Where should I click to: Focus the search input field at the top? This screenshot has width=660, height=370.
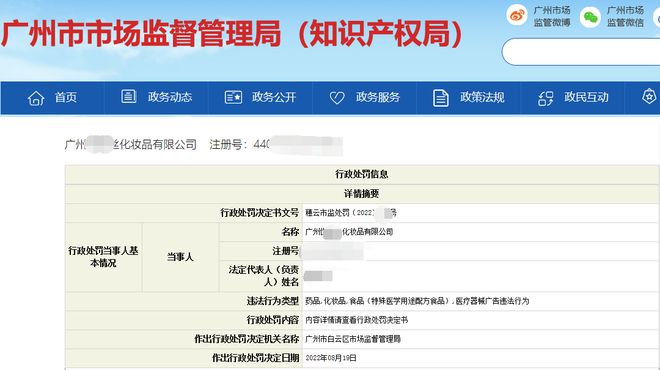tap(581, 51)
